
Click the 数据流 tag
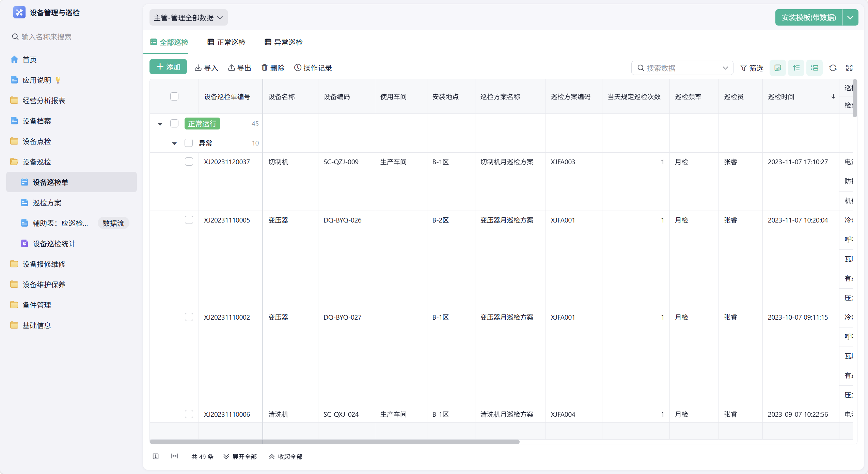(x=113, y=223)
